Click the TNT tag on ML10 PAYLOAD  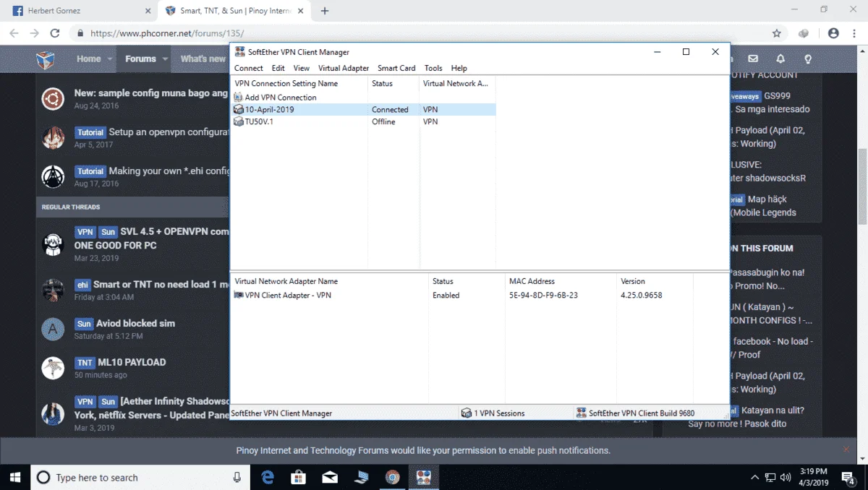tap(85, 363)
